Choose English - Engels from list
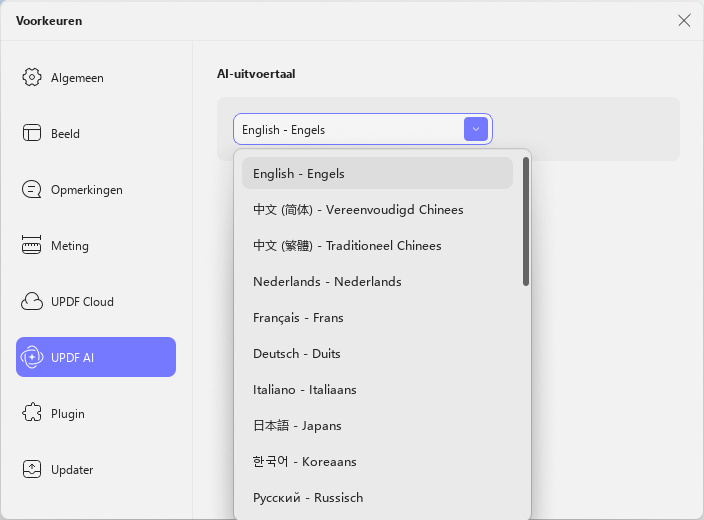The height and width of the screenshot is (520, 704). (377, 173)
